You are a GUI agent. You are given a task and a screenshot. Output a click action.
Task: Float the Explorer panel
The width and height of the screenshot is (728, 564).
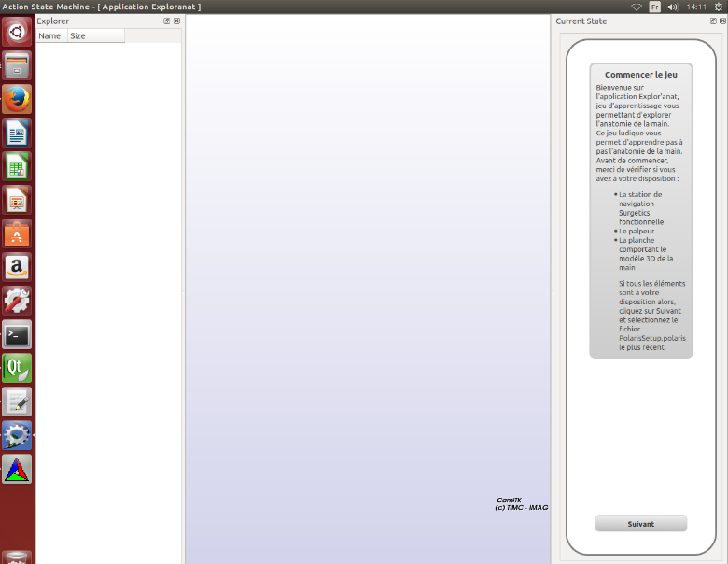click(x=167, y=21)
